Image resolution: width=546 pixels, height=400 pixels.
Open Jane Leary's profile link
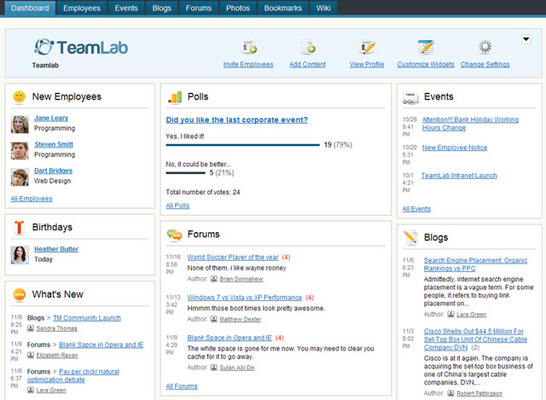(51, 118)
